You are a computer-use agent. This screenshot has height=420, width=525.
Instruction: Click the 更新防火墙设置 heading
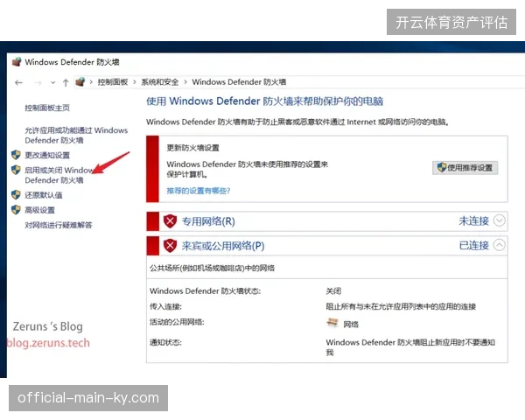(x=192, y=148)
